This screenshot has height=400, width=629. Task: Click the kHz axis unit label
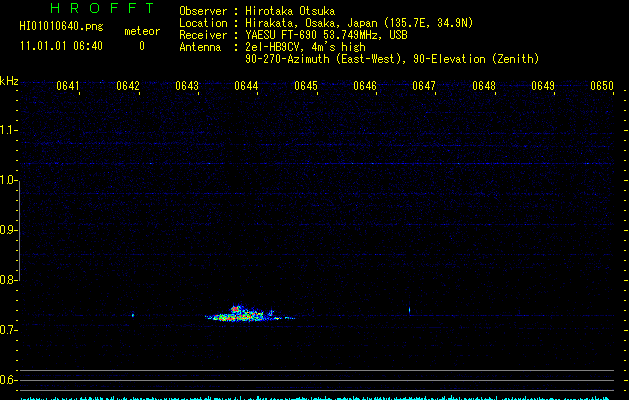pos(9,81)
